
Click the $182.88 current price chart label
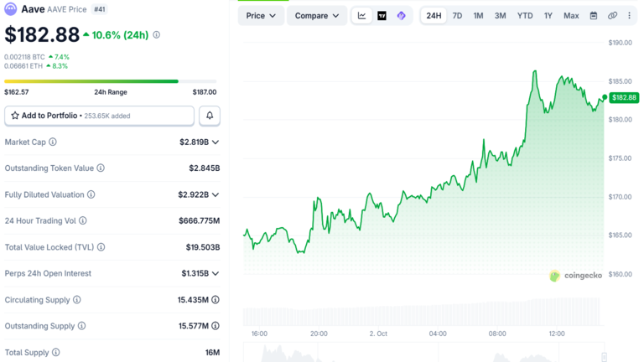point(624,97)
